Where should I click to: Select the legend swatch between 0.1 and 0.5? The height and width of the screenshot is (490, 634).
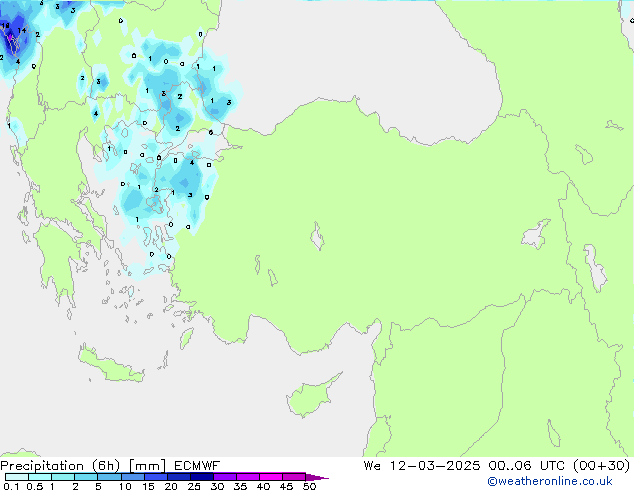pos(17,477)
